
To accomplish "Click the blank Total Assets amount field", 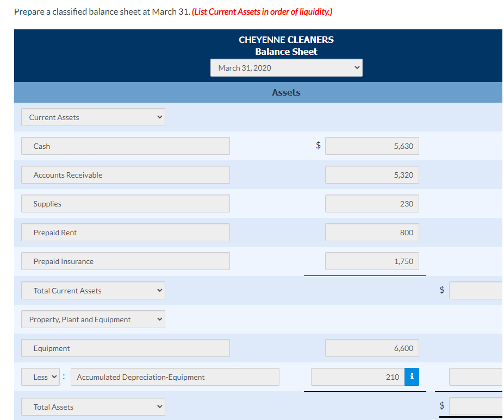I will tap(476, 406).
